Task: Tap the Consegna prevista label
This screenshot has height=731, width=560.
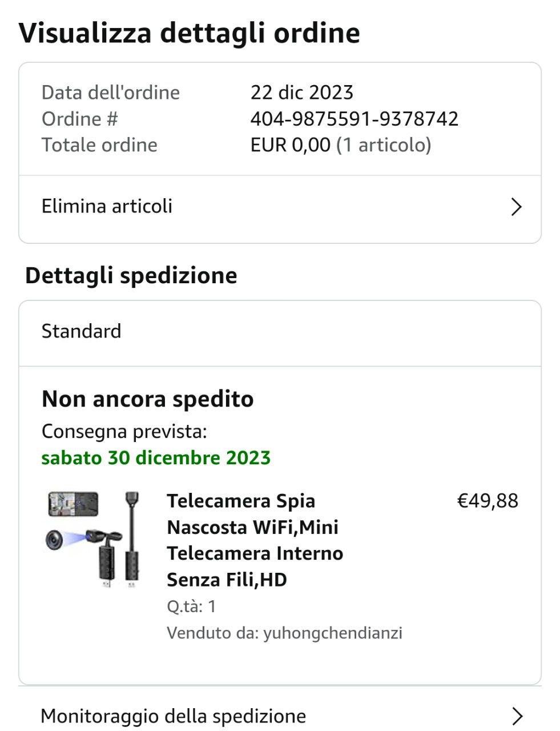Action: pos(124,431)
